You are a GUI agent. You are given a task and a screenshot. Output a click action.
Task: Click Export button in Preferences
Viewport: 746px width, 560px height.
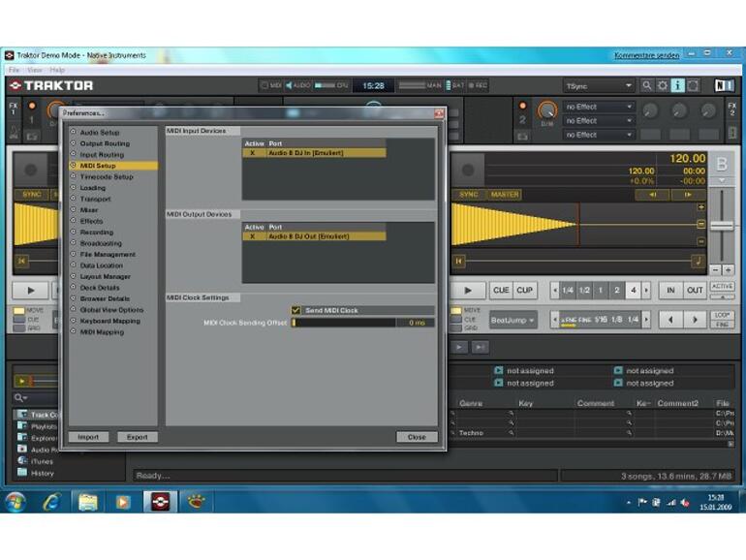point(137,437)
